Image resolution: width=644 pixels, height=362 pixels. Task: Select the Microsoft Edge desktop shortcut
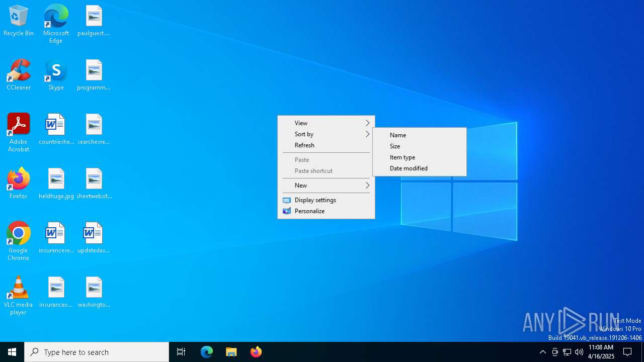[56, 24]
